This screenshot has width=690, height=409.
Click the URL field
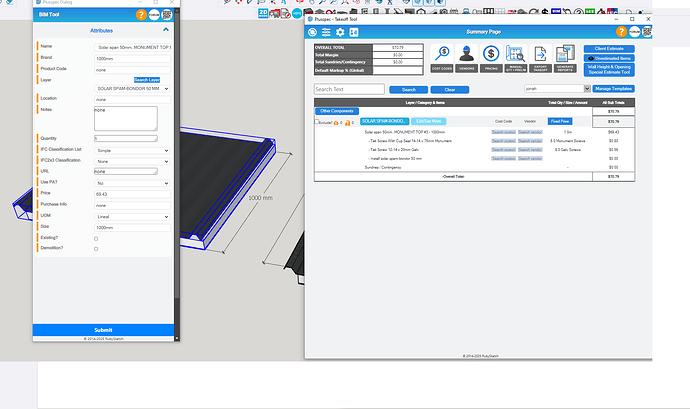tap(126, 171)
